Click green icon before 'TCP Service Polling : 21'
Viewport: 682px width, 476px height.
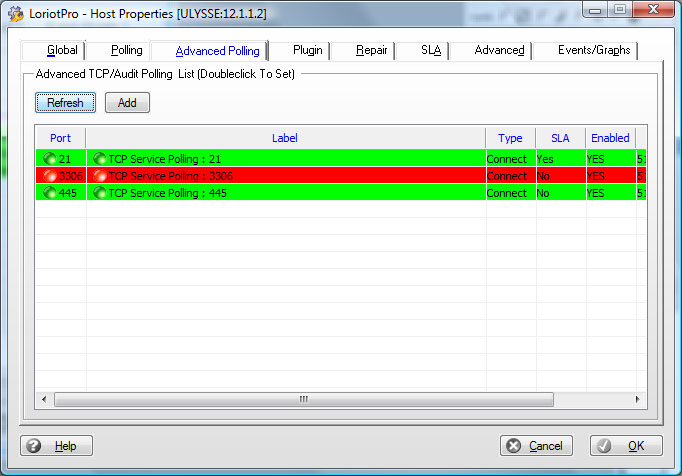100,159
